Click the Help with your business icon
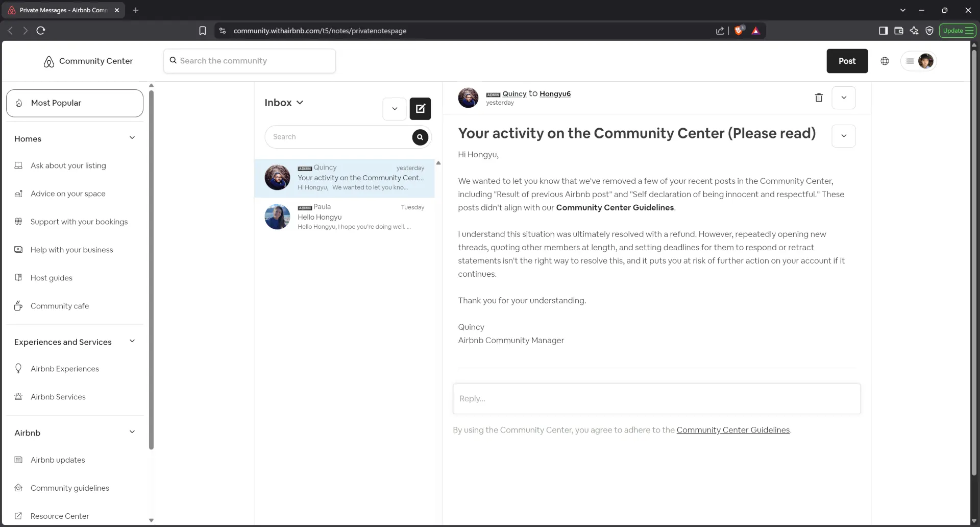Screen dimensions: 980x527 point(18,250)
